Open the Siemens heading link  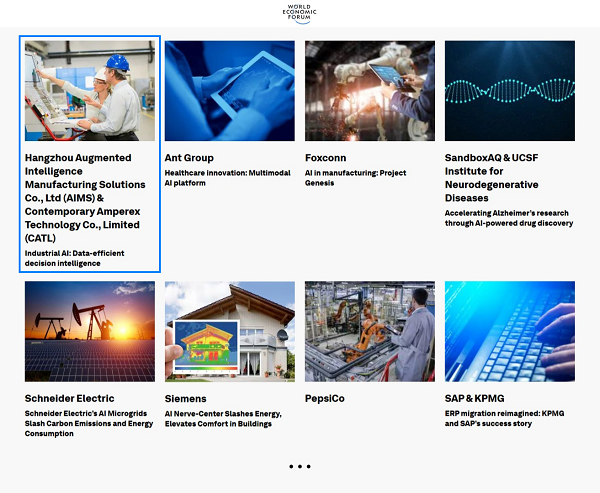coord(186,399)
